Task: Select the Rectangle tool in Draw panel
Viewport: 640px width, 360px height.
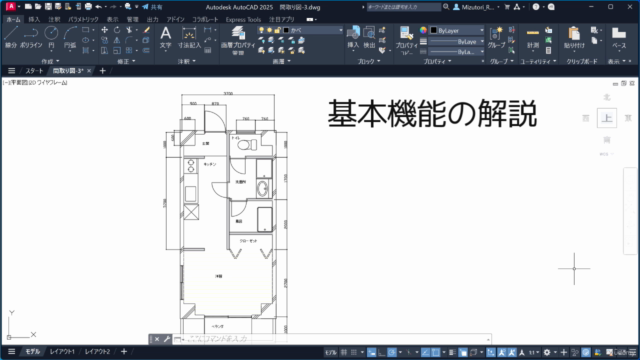Action: 85,30
